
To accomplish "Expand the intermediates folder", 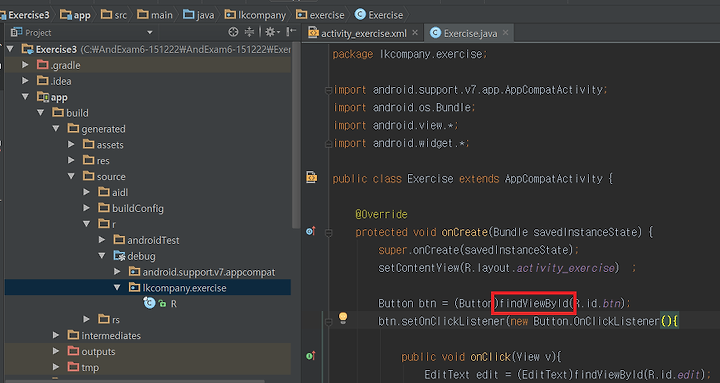I will click(x=56, y=335).
